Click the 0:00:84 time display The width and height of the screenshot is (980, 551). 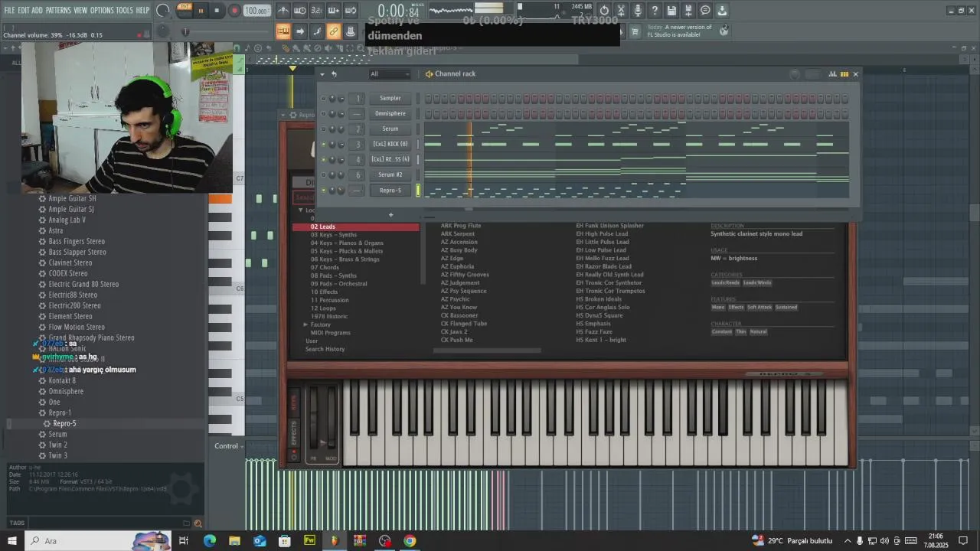[398, 11]
